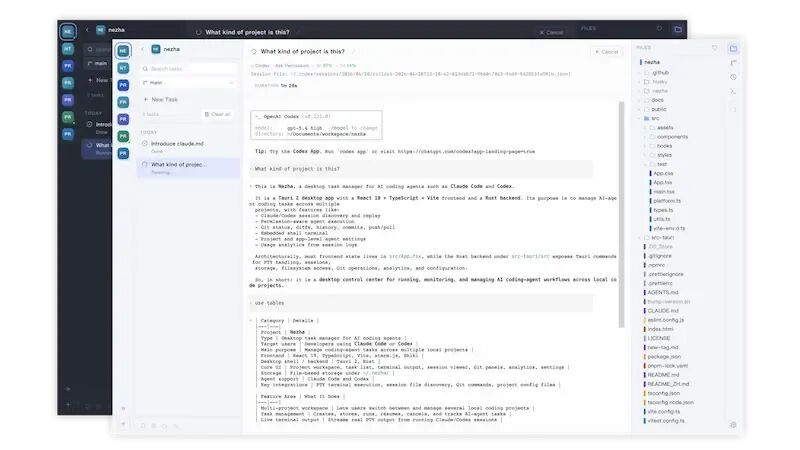Screen dimensions: 800x450
Task: Open the green PR project avatar in front window
Action: pyautogui.click(x=123, y=136)
